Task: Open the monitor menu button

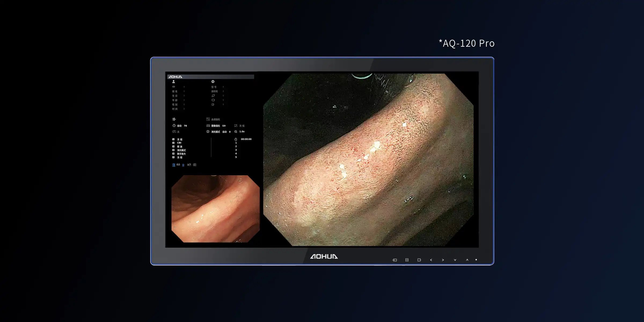Action: pyautogui.click(x=407, y=260)
